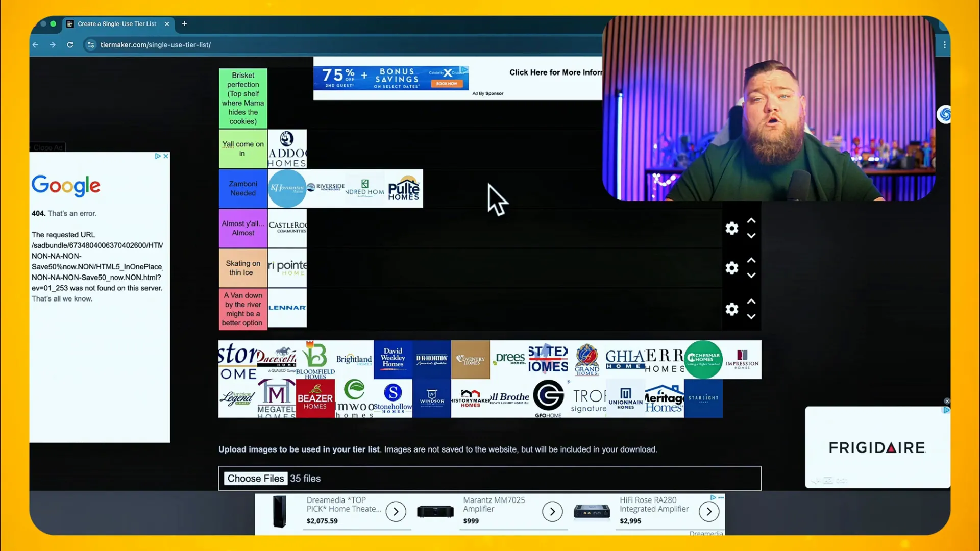Click the Almost y'all... Almost tier label
The height and width of the screenshot is (551, 980).
pos(243,228)
